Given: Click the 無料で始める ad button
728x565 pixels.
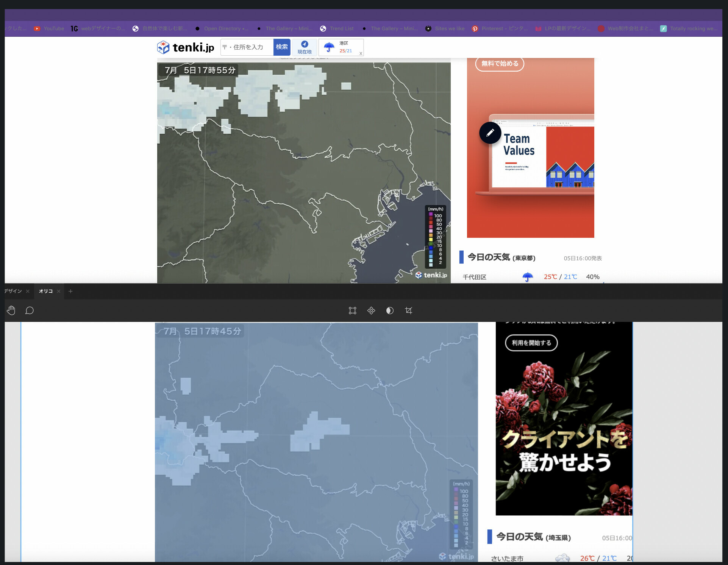Looking at the screenshot, I should [500, 64].
